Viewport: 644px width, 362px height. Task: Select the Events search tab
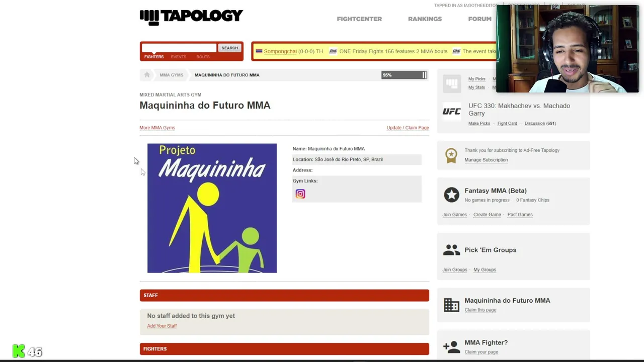178,57
